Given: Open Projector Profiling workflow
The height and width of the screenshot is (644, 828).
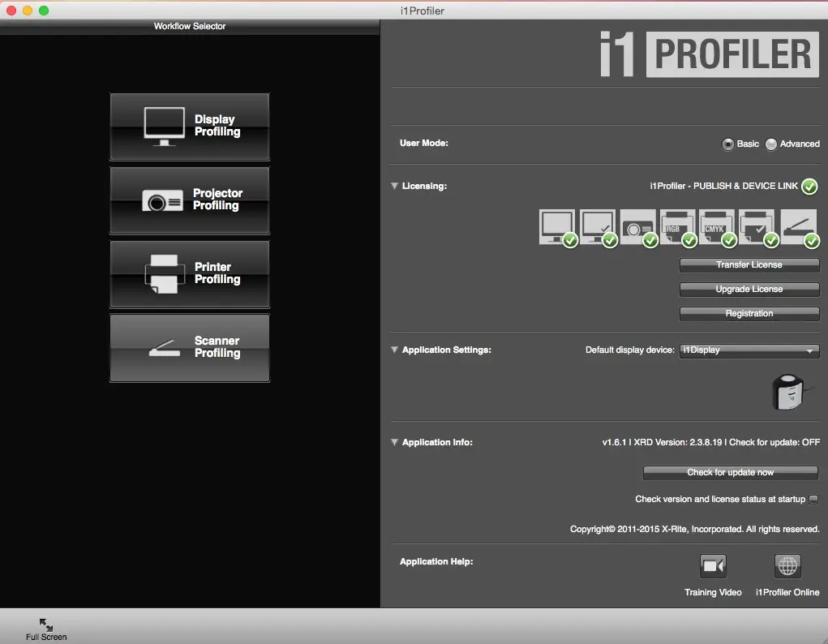Looking at the screenshot, I should pyautogui.click(x=190, y=201).
